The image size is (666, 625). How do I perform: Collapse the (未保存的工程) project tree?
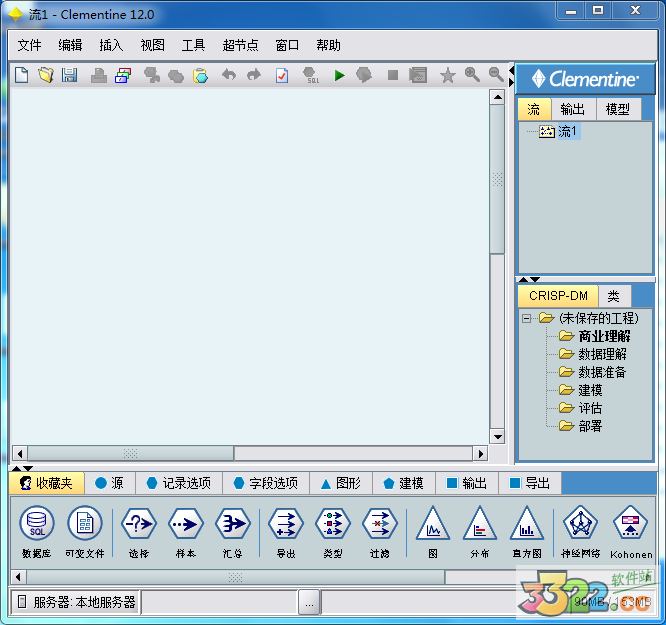click(526, 318)
